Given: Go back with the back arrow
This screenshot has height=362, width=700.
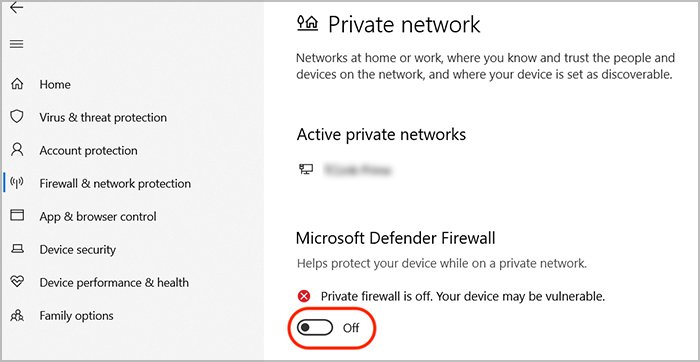Looking at the screenshot, I should tap(17, 8).
